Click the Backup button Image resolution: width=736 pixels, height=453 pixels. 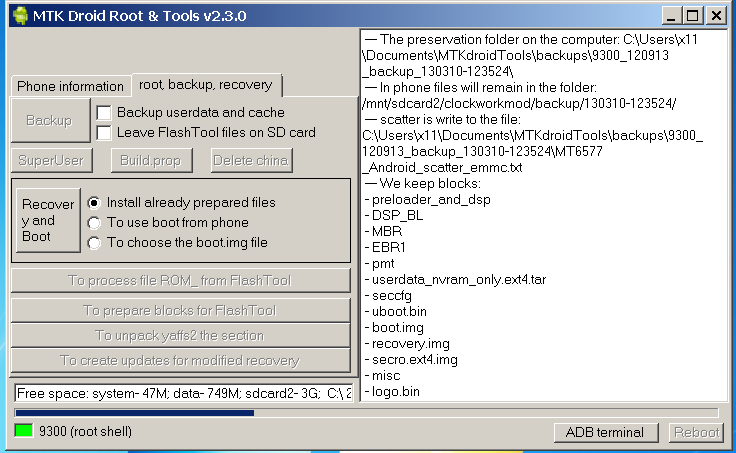tap(50, 120)
